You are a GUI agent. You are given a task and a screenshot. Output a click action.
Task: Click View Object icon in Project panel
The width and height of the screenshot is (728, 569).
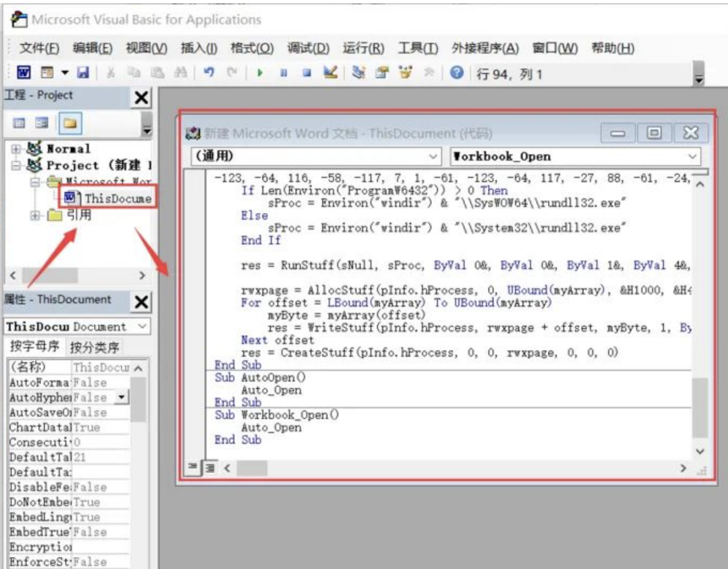(41, 123)
